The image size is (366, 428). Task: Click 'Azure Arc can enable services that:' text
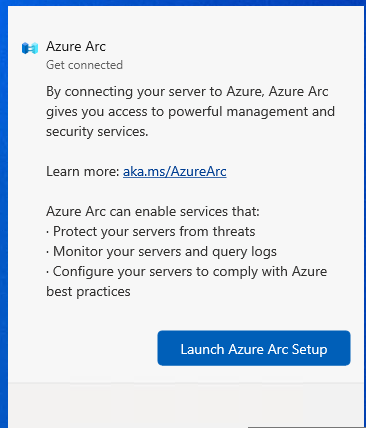(153, 211)
